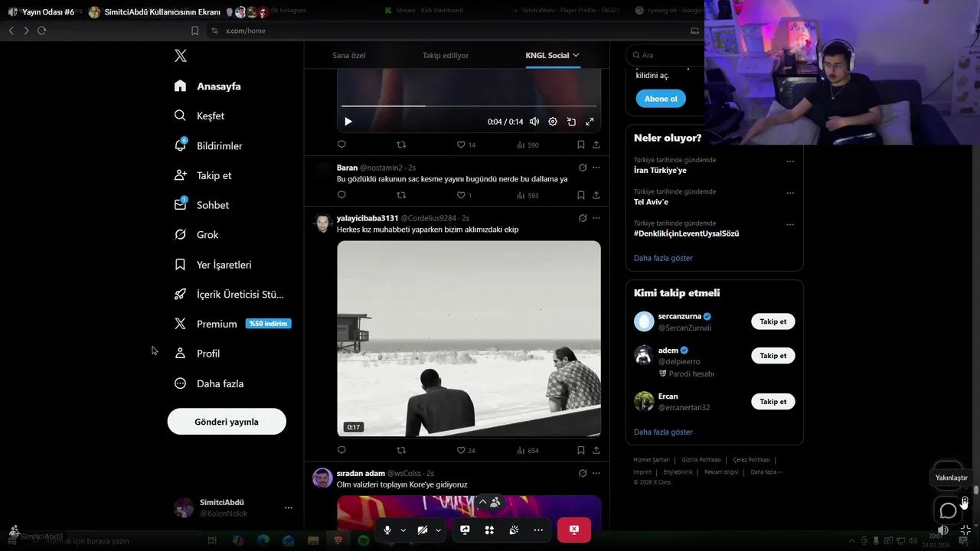
Task: Toggle picture-in-picture on the top video
Action: (x=571, y=122)
